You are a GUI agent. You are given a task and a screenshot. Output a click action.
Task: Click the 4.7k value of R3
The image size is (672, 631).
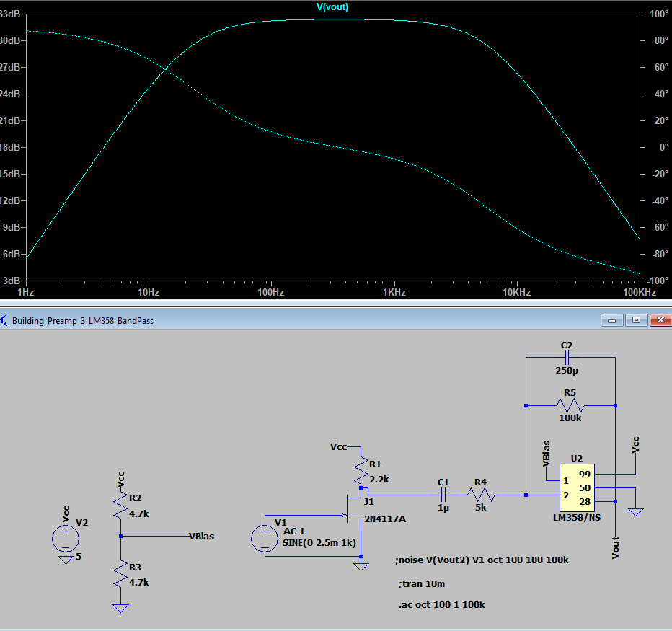[139, 582]
